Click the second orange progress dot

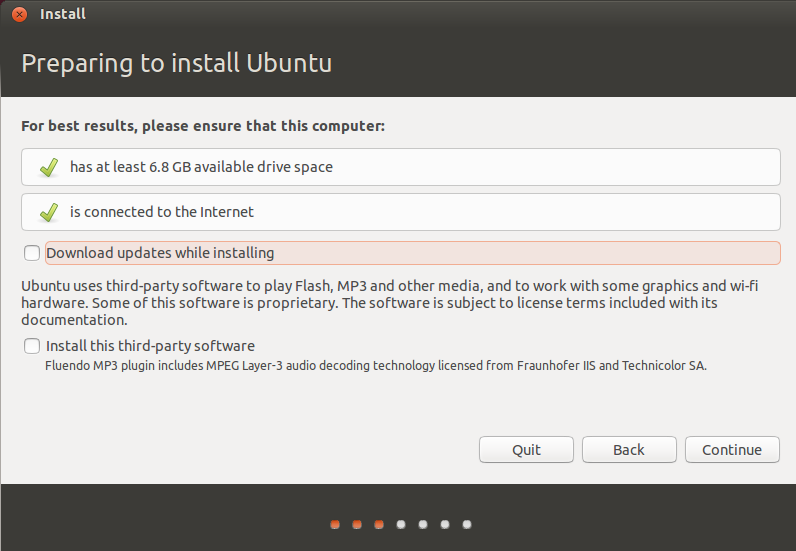coord(357,523)
